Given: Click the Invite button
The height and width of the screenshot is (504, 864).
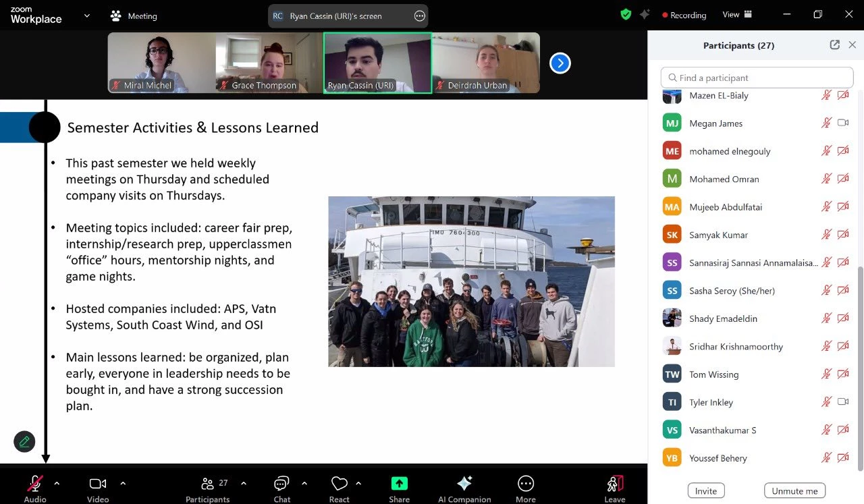Looking at the screenshot, I should [x=706, y=491].
